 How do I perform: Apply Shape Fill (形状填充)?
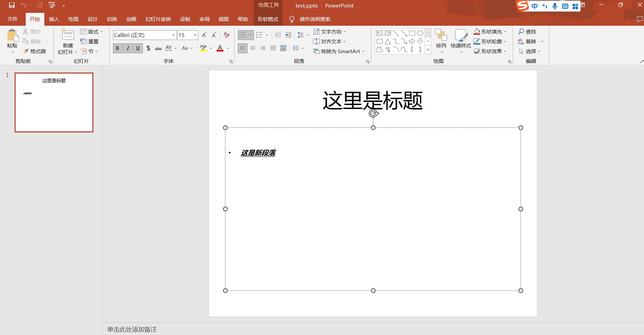488,31
